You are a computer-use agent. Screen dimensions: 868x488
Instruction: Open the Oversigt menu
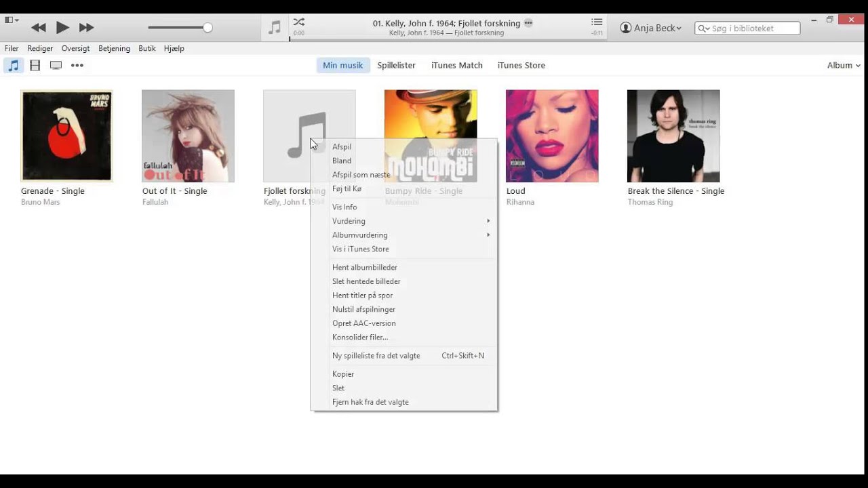75,49
